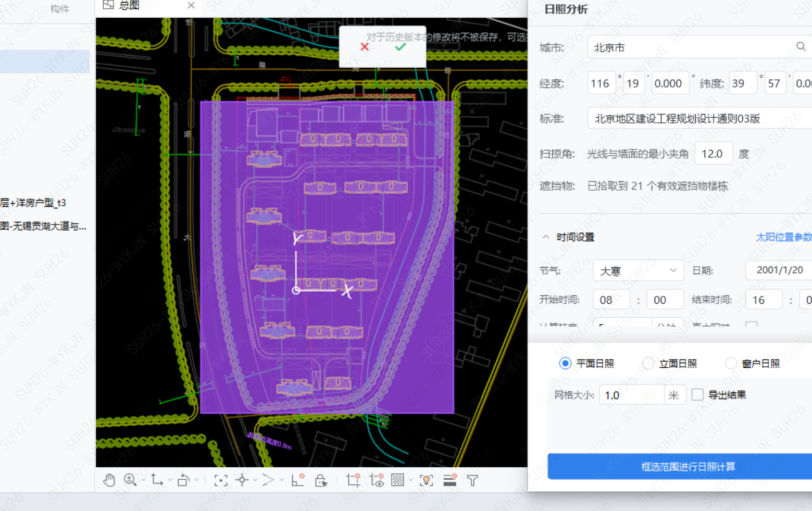The image size is (812, 511).
Task: Click the city search magnifier icon
Action: click(x=801, y=47)
